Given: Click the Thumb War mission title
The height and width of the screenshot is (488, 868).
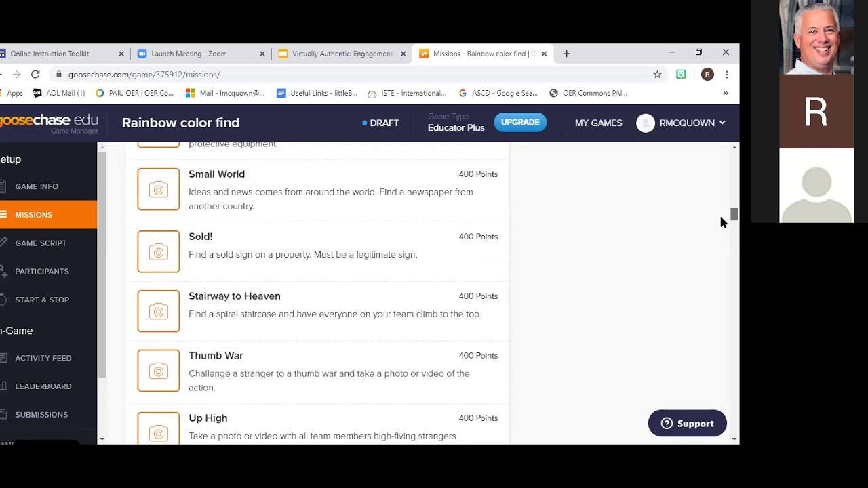Looking at the screenshot, I should pos(216,356).
